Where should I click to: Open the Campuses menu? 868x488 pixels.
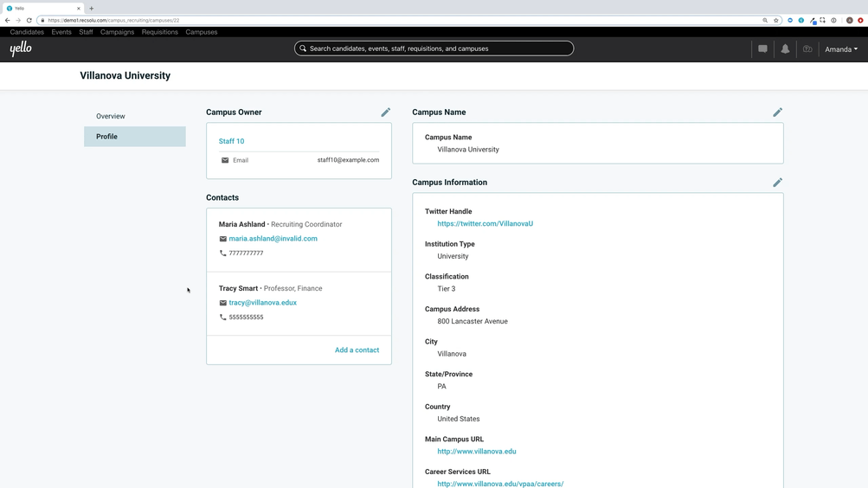pos(202,32)
